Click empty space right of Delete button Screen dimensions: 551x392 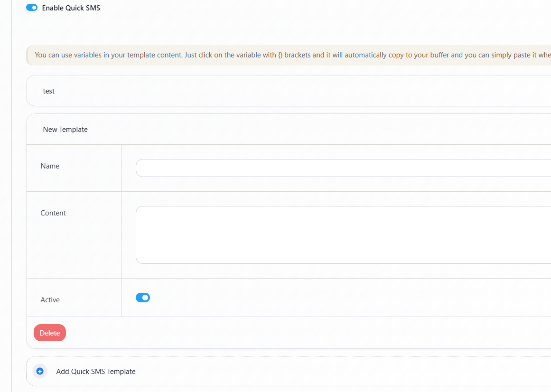click(x=285, y=333)
